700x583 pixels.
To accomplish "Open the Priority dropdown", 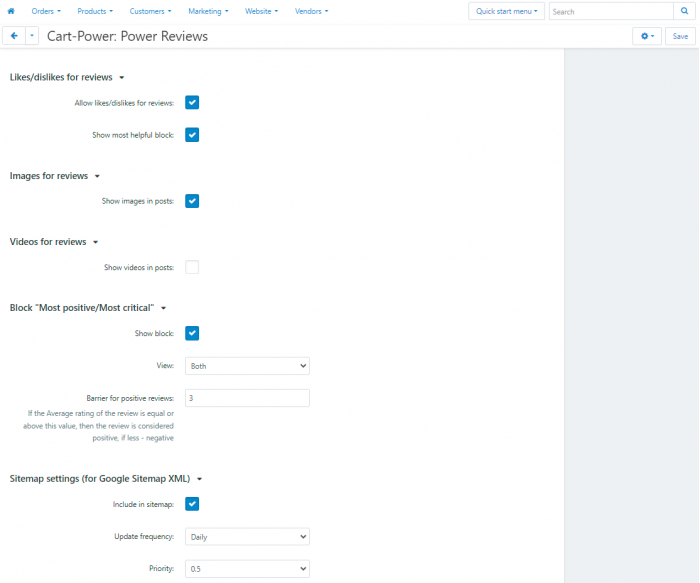I will [x=247, y=569].
